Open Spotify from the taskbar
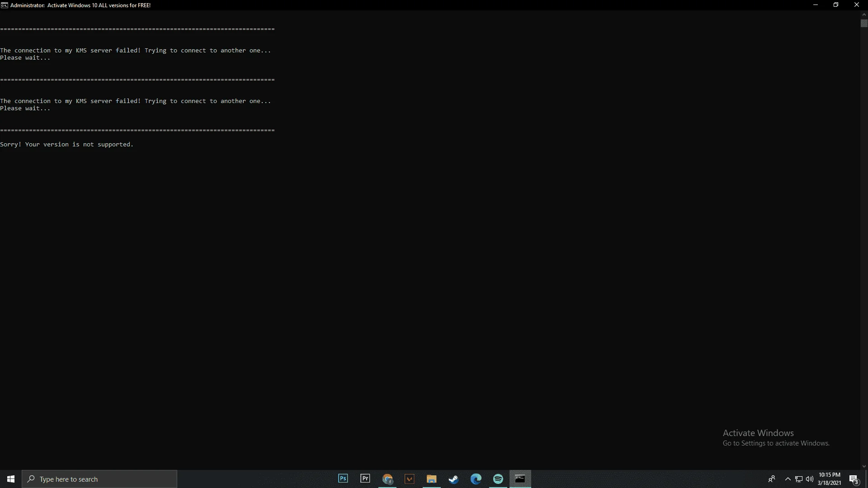 click(x=498, y=479)
